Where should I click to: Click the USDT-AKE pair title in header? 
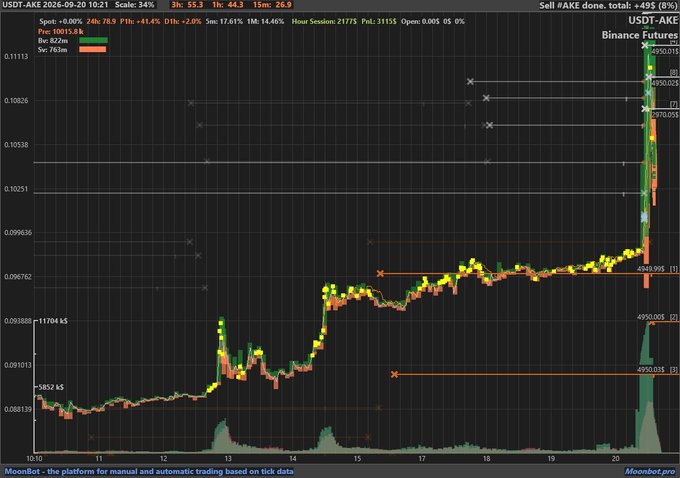click(20, 5)
